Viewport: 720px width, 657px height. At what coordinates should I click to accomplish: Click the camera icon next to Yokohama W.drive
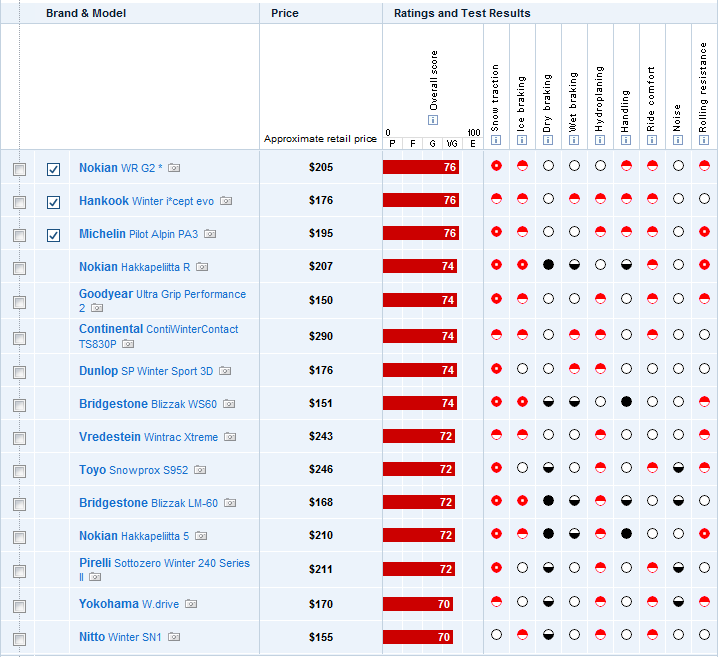(x=191, y=604)
